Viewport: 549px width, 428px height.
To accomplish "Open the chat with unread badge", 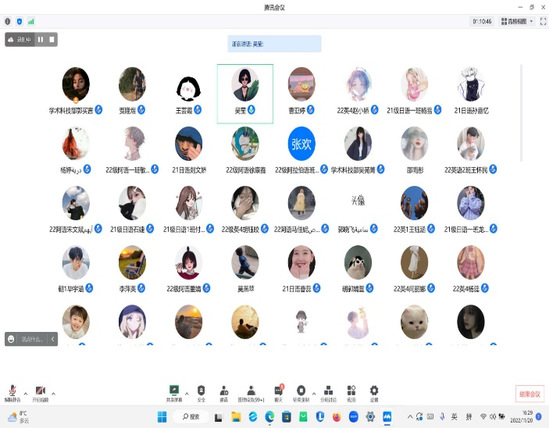I will [279, 393].
